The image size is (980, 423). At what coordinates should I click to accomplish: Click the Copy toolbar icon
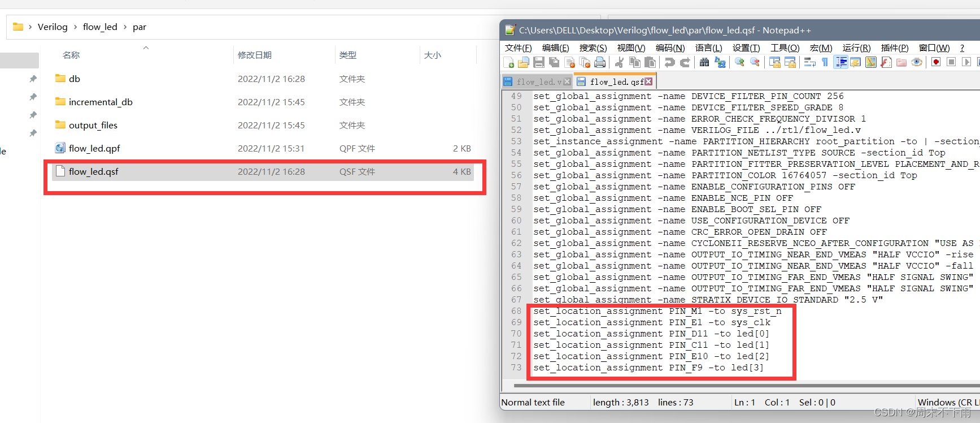point(635,62)
